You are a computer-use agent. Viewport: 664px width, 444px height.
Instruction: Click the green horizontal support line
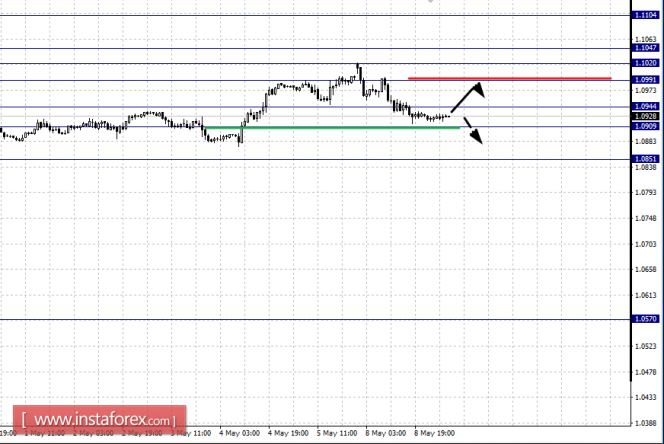[332, 128]
